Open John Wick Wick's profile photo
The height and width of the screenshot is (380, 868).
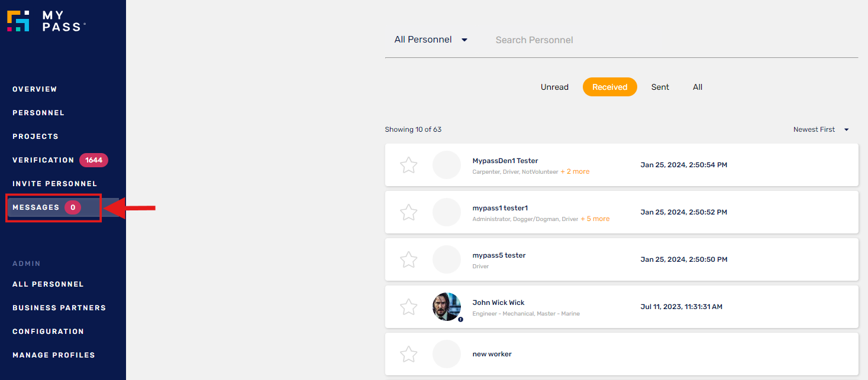pos(447,307)
